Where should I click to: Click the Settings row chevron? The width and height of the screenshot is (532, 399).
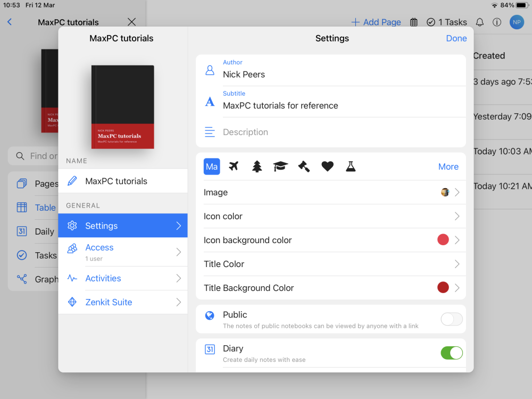pyautogui.click(x=178, y=226)
